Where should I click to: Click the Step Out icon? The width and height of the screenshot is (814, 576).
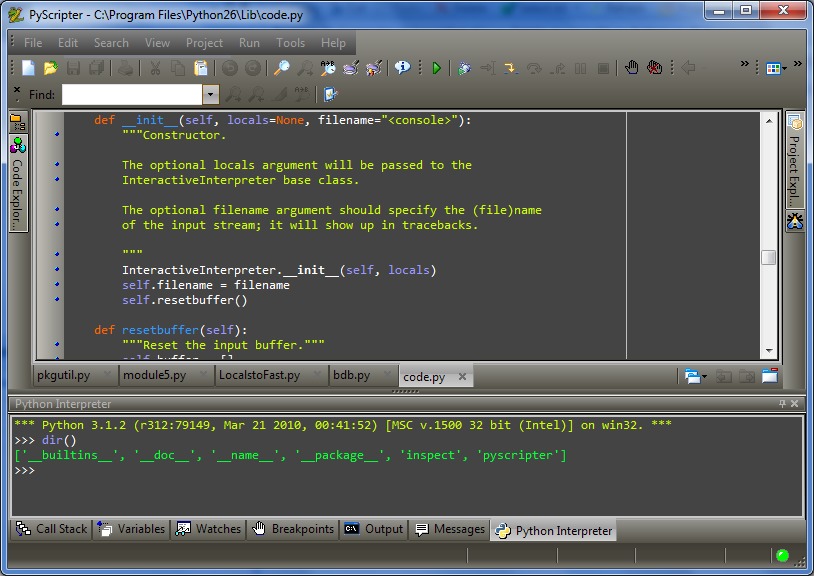click(558, 68)
